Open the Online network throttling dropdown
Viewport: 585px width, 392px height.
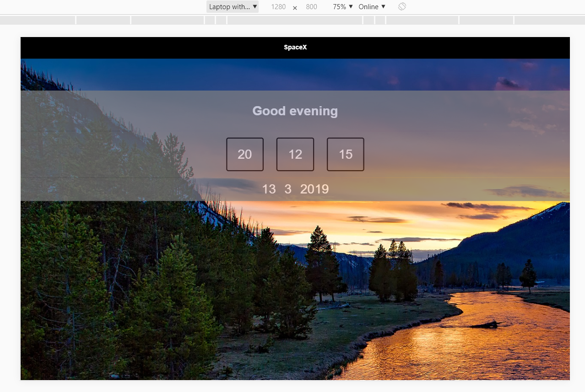372,7
